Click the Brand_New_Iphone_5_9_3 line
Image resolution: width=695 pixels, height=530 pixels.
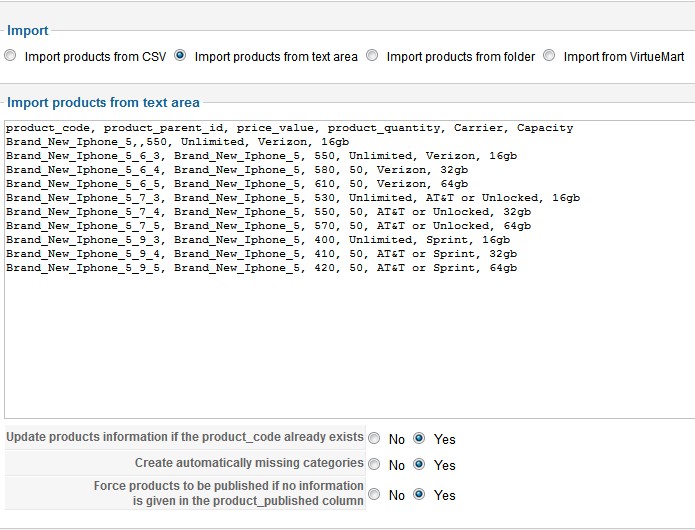258,240
